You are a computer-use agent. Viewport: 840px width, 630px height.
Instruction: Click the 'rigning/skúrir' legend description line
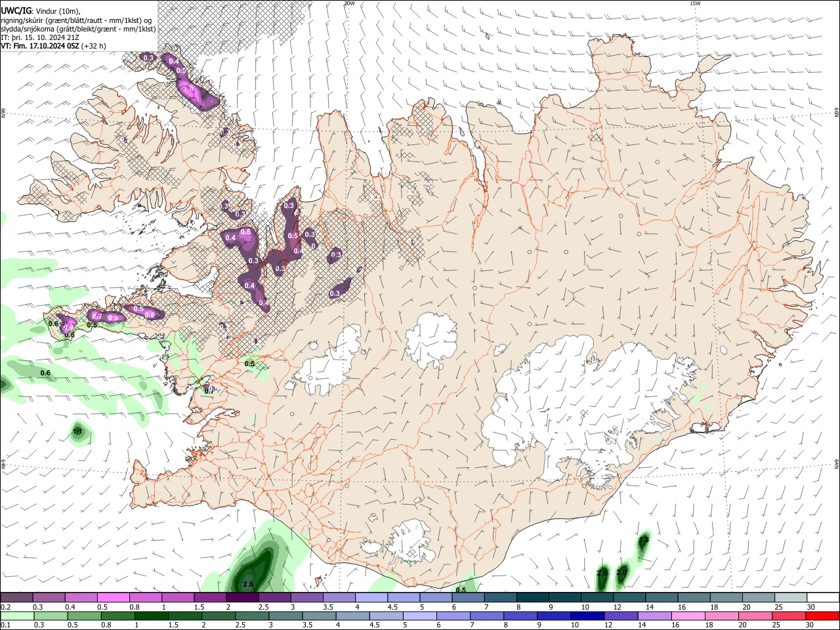(76, 20)
